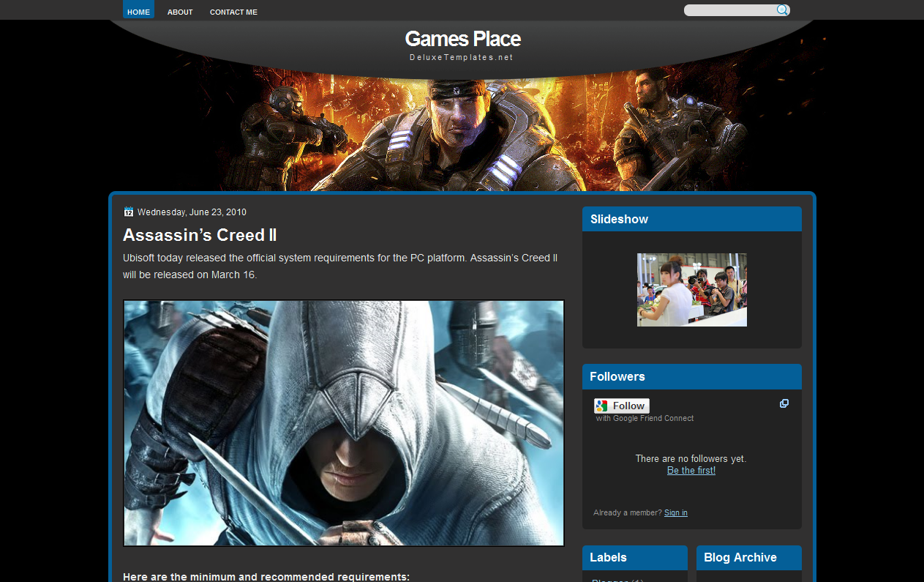Open the Assassin's Creed II post title
Screen dimensions: 924x582
coord(200,235)
